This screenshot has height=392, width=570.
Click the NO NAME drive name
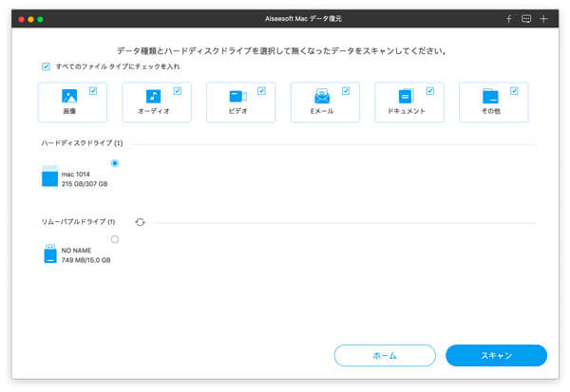(x=76, y=251)
